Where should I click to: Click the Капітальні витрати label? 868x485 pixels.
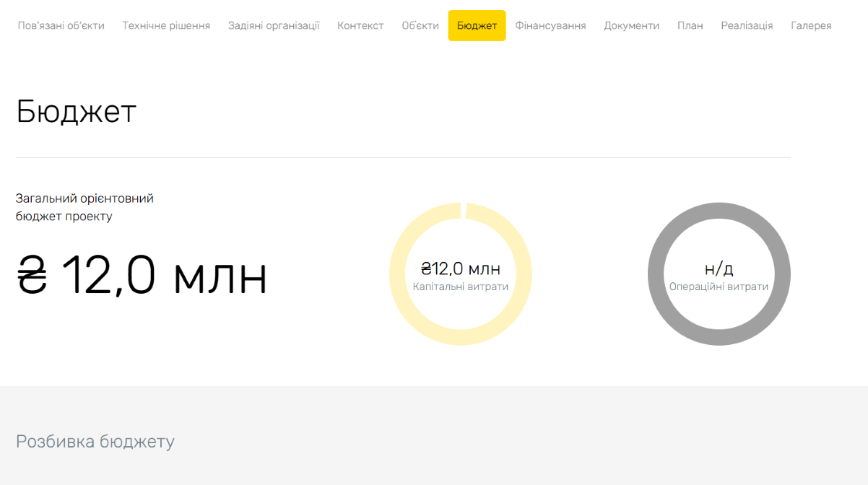click(461, 287)
